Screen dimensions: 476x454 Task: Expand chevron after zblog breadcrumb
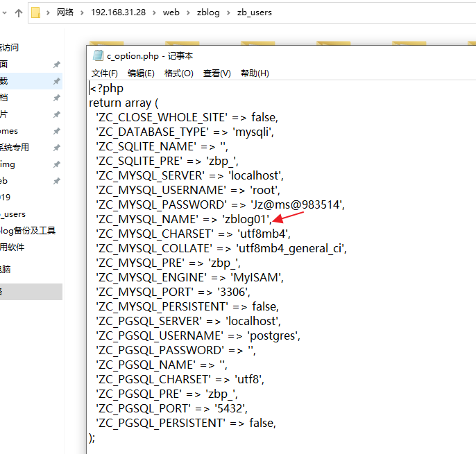click(x=228, y=12)
